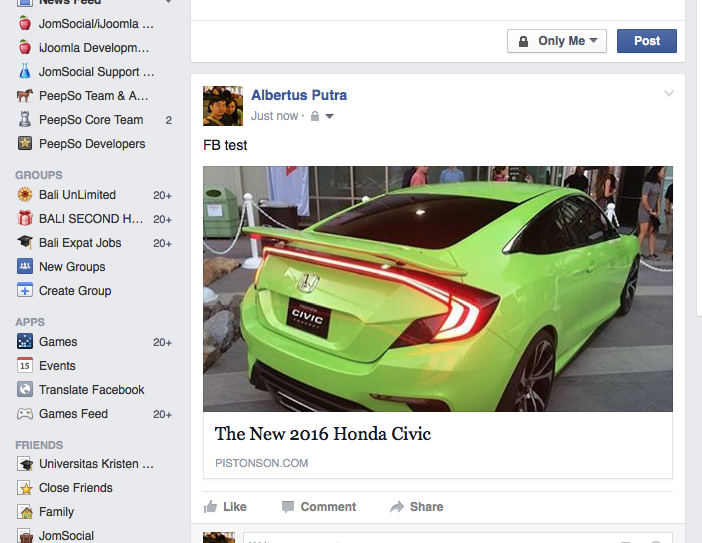Open Albertus Putra profile name link
The image size is (702, 543).
point(299,95)
